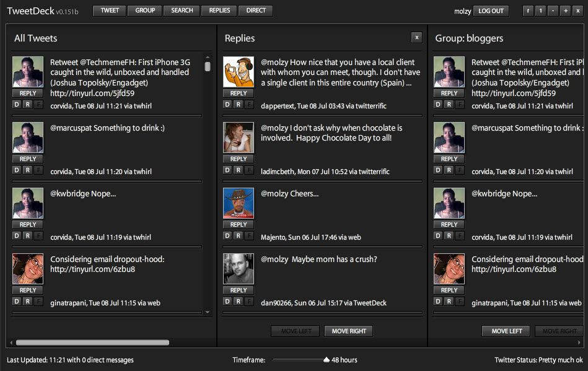Screen dimensions: 588x371
Task: Open the tinyurl.com/6zbu8 link in All Tweets
Action: 92,269
